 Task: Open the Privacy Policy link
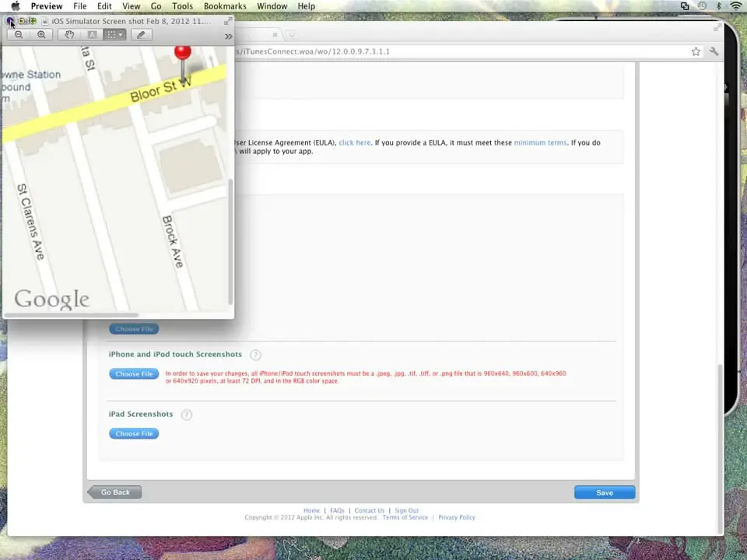[457, 518]
